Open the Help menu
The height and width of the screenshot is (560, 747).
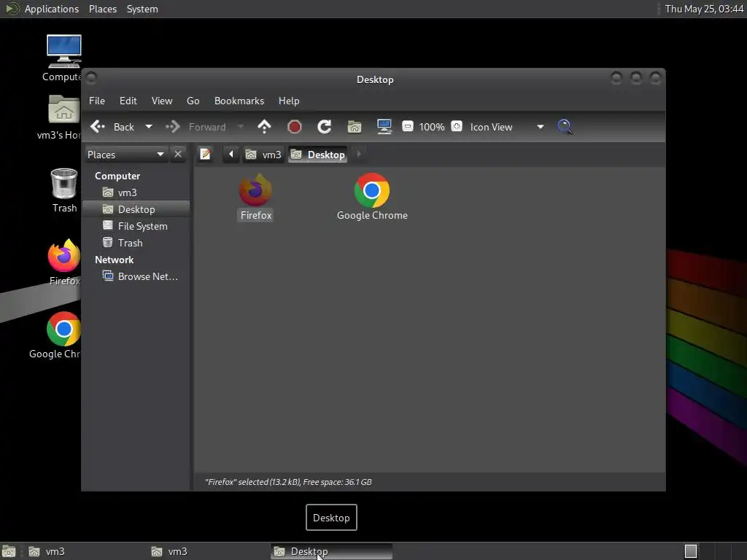click(289, 101)
